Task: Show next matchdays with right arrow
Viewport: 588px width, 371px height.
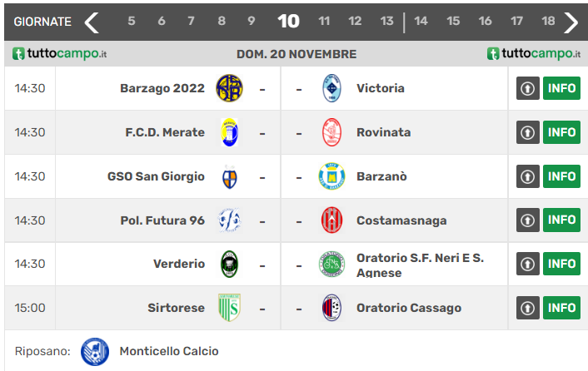Action: pyautogui.click(x=571, y=22)
